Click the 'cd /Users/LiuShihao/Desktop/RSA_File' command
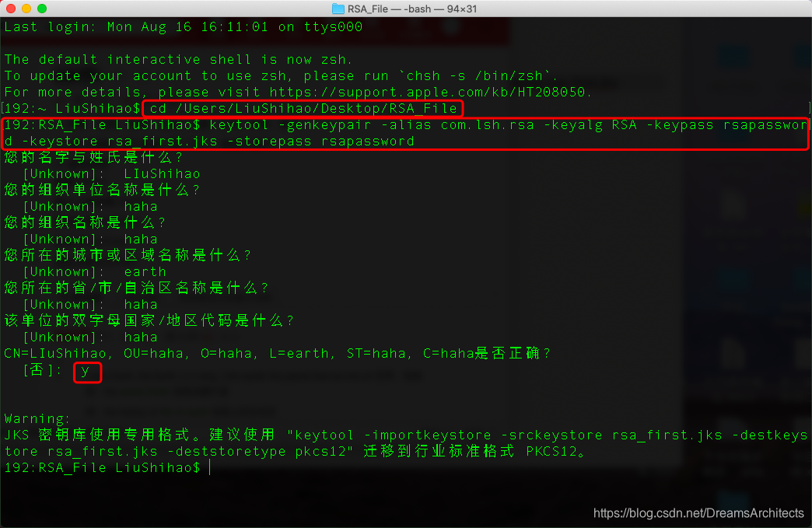Viewport: 812px width, 528px height. point(303,108)
